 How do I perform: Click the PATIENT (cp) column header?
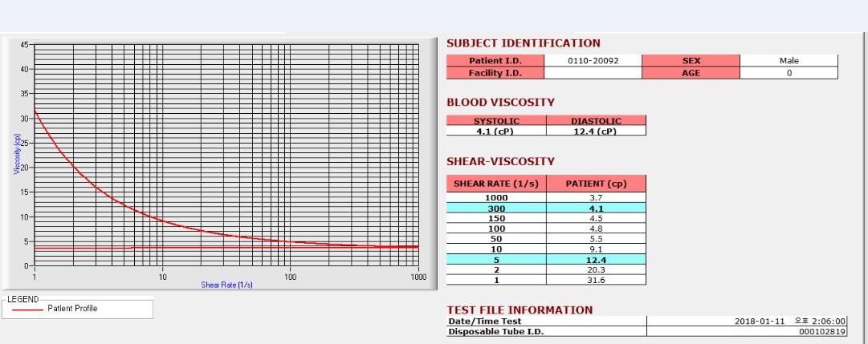[596, 184]
